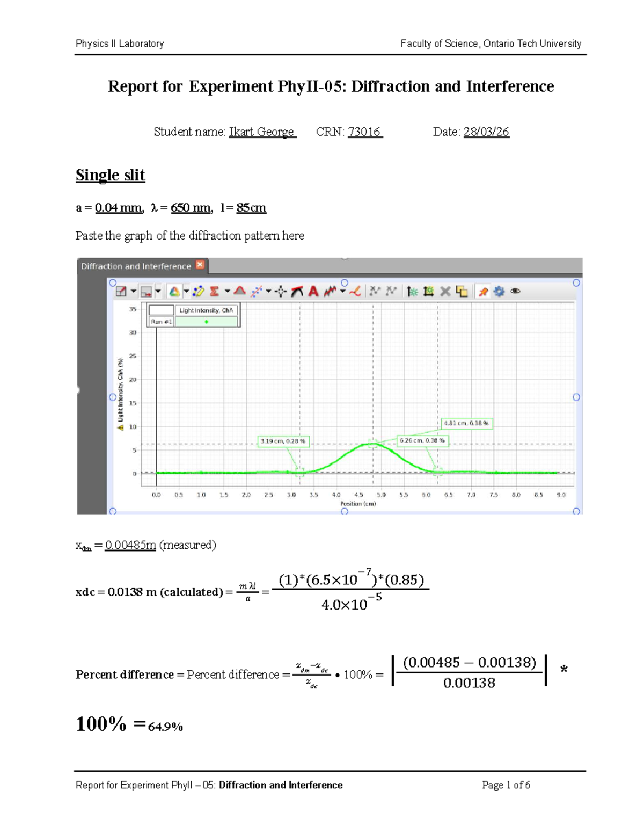The image size is (644, 834).
Task: Click the 3.19 cm, 0.28 % annotation
Action: (x=283, y=441)
